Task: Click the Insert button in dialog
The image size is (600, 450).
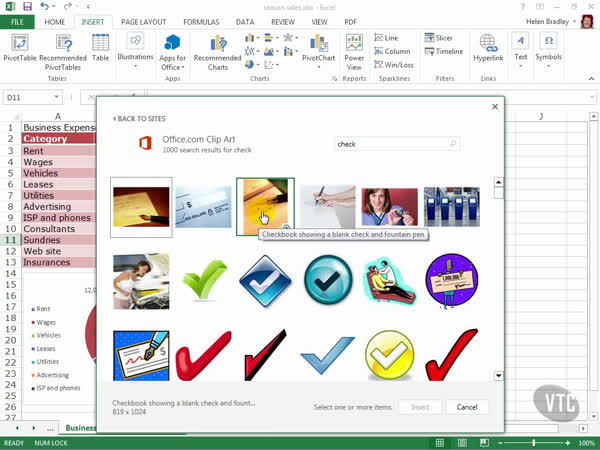Action: coord(420,407)
